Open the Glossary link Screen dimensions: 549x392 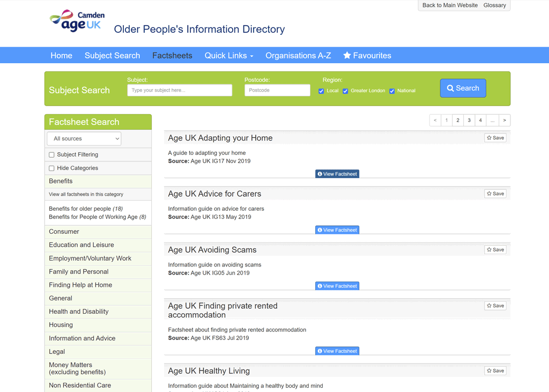tap(495, 5)
